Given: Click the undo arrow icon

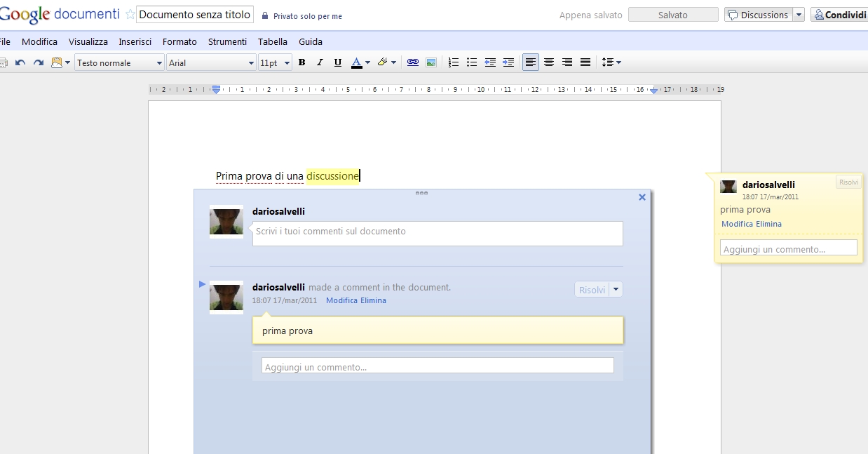Looking at the screenshot, I should click(20, 62).
